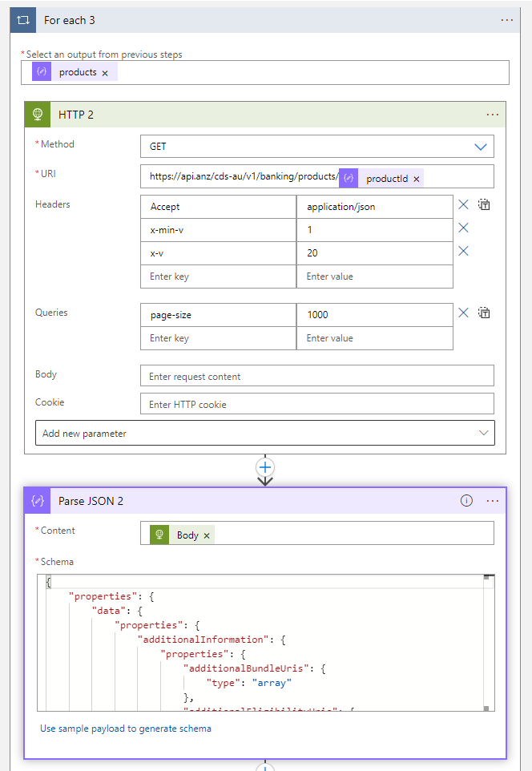The height and width of the screenshot is (771, 532).
Task: Click the x-v header key field
Action: click(218, 252)
